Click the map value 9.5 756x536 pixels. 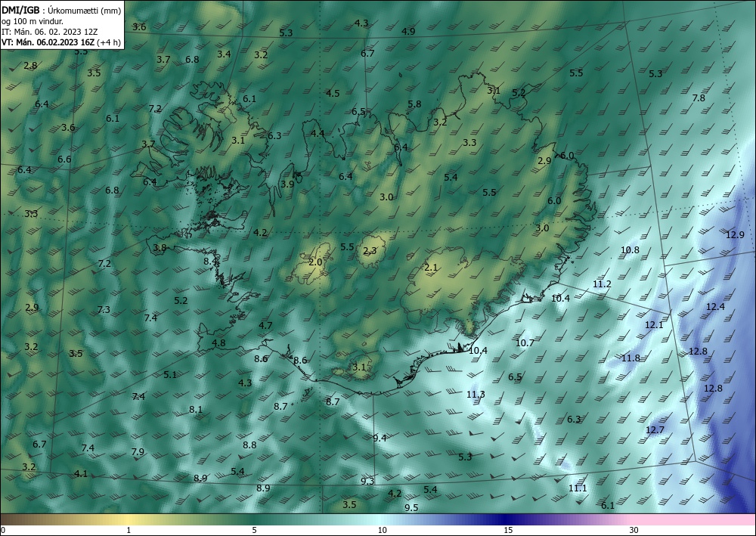coord(411,507)
